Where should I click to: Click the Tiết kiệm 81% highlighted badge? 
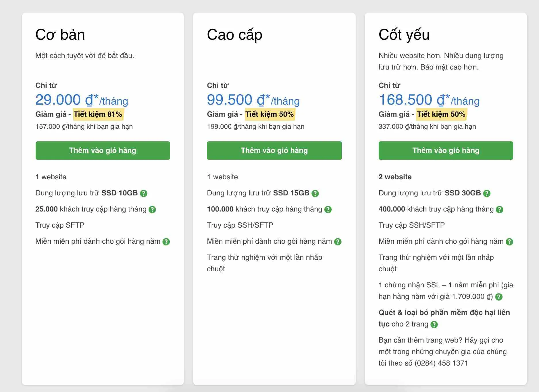point(98,114)
